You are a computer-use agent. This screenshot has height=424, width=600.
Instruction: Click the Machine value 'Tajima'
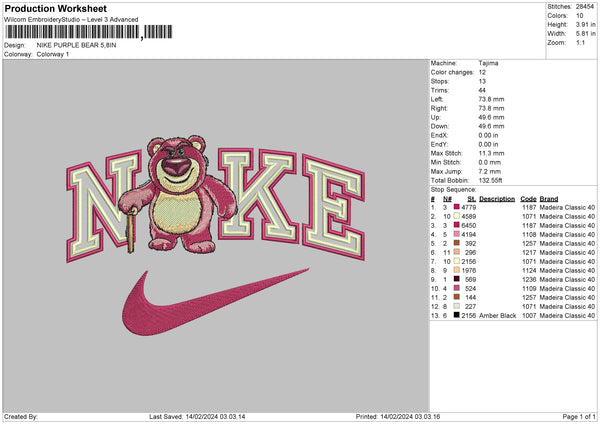point(488,63)
